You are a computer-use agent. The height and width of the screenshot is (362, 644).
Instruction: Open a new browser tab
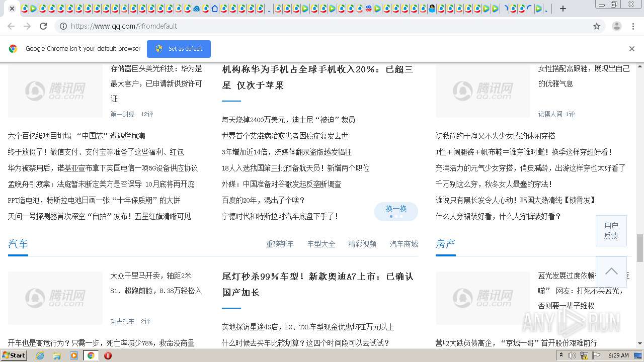[563, 9]
